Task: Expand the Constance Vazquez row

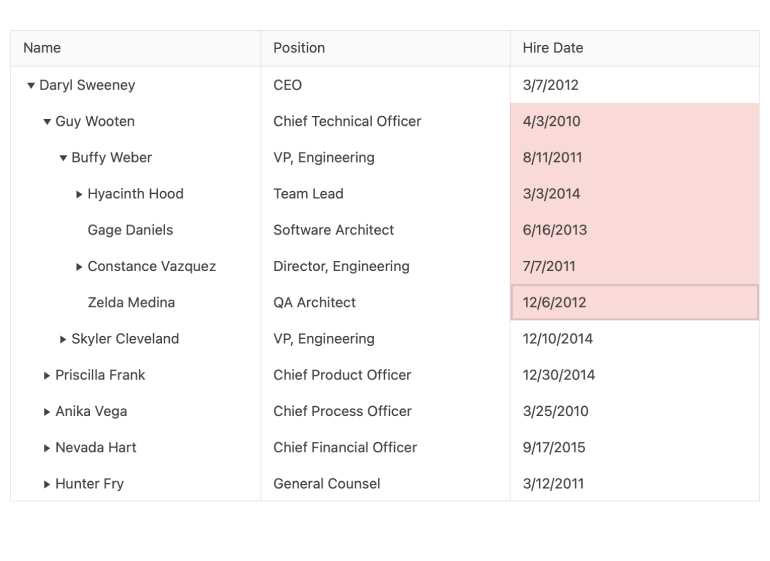Action: (x=79, y=267)
